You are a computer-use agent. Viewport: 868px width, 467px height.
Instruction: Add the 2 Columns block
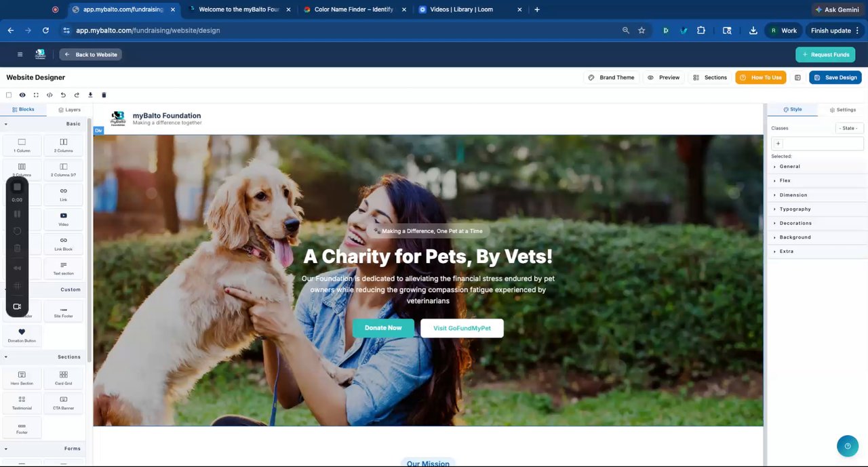[x=63, y=146]
